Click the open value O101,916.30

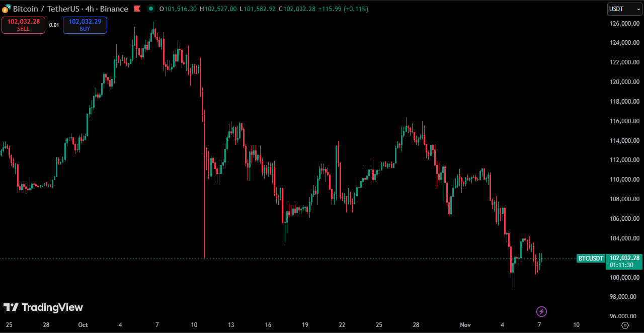pyautogui.click(x=178, y=9)
